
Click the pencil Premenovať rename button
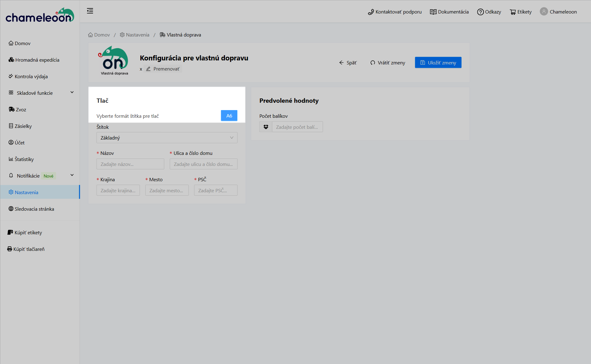pyautogui.click(x=163, y=69)
